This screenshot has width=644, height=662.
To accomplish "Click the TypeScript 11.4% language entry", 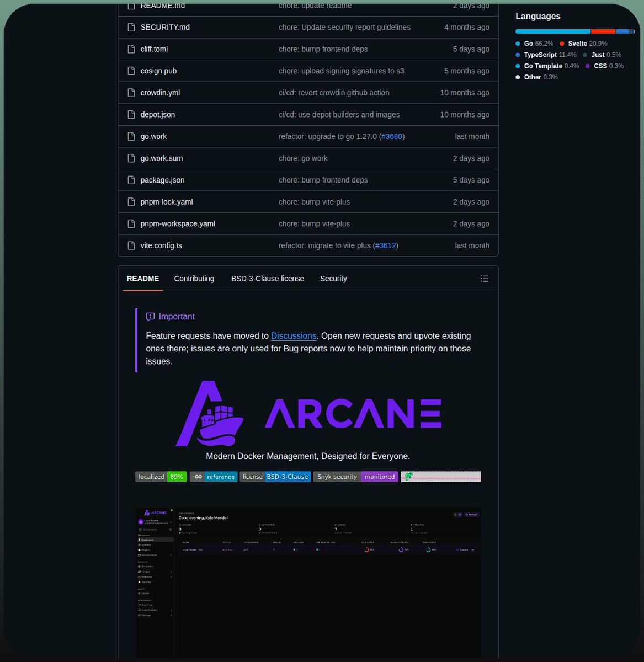I will [x=546, y=55].
